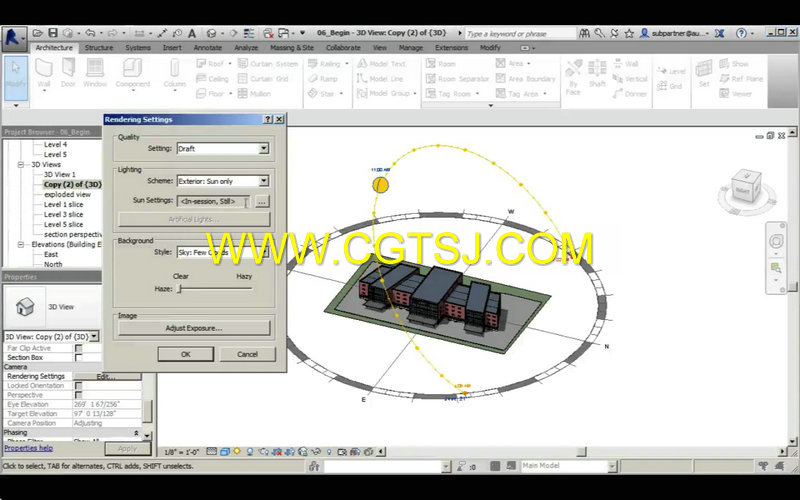Click the Visual Style cube icon in view bar
This screenshot has height=500, width=800.
coord(224,452)
